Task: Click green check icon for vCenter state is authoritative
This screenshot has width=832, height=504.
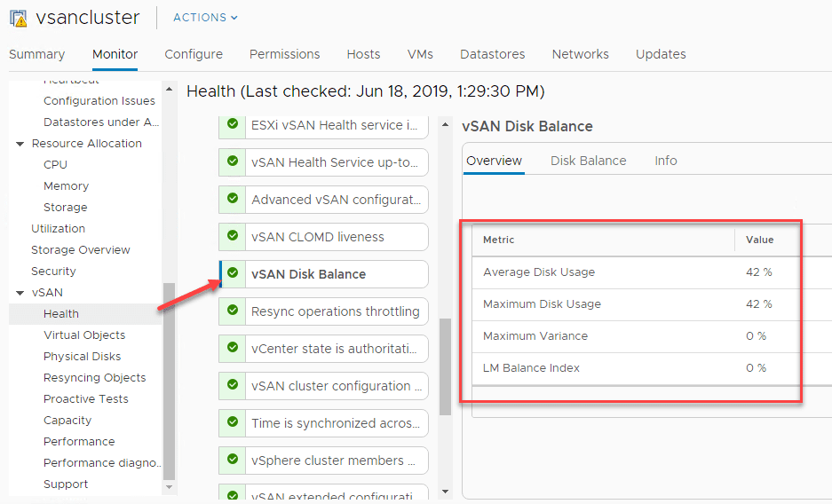Action: (233, 348)
